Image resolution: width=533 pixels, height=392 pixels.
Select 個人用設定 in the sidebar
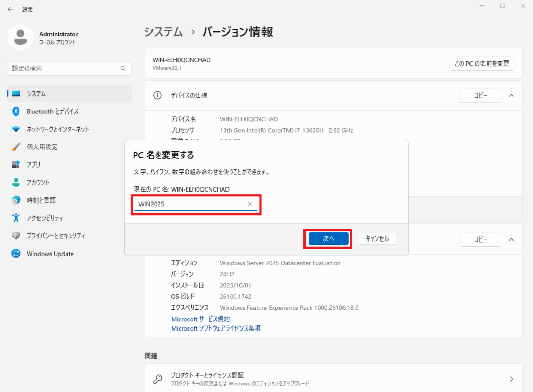(42, 147)
